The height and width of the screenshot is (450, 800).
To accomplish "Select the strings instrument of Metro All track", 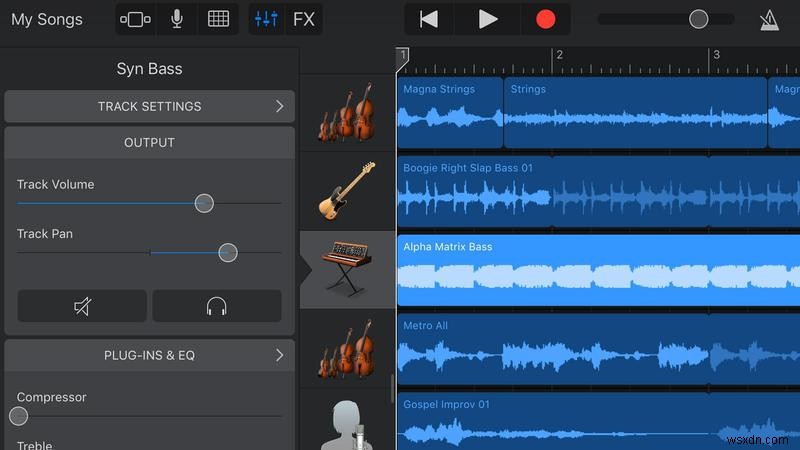I will [x=347, y=349].
